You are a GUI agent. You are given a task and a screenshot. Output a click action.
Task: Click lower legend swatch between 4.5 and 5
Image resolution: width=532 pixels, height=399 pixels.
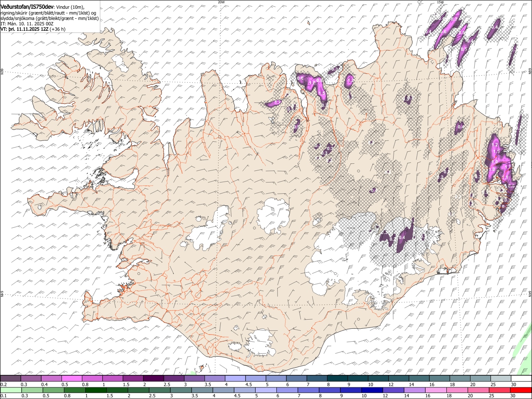[x=244, y=390]
